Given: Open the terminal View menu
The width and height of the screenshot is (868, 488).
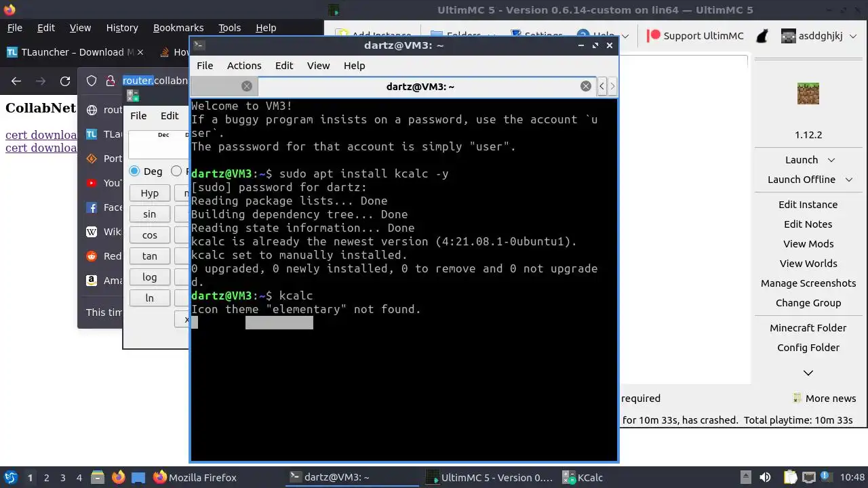Looking at the screenshot, I should (318, 66).
